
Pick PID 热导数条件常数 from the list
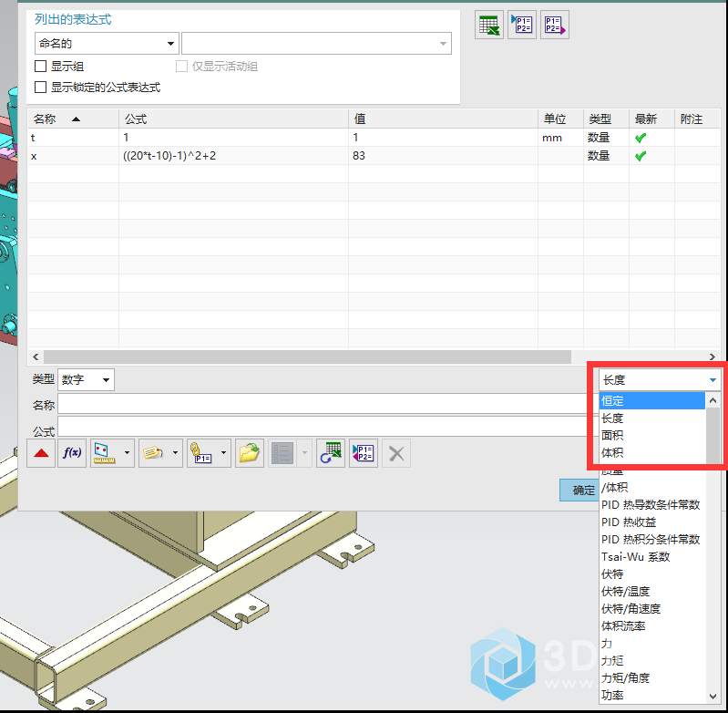(x=652, y=504)
